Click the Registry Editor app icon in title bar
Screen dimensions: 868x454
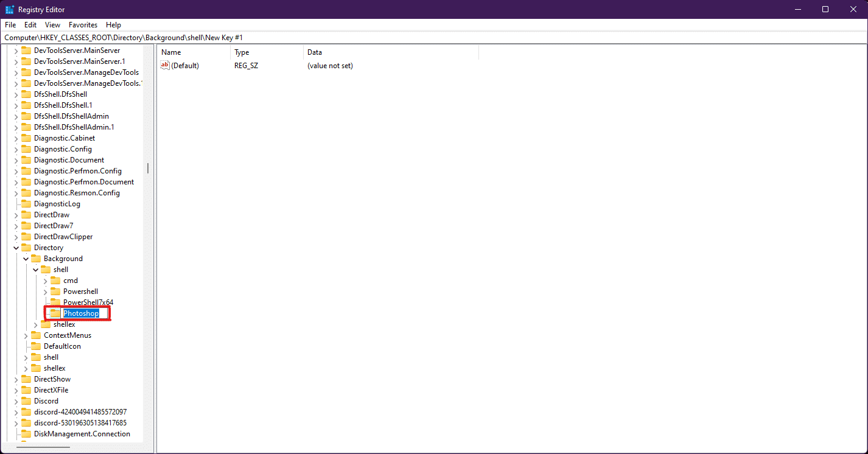(10, 9)
